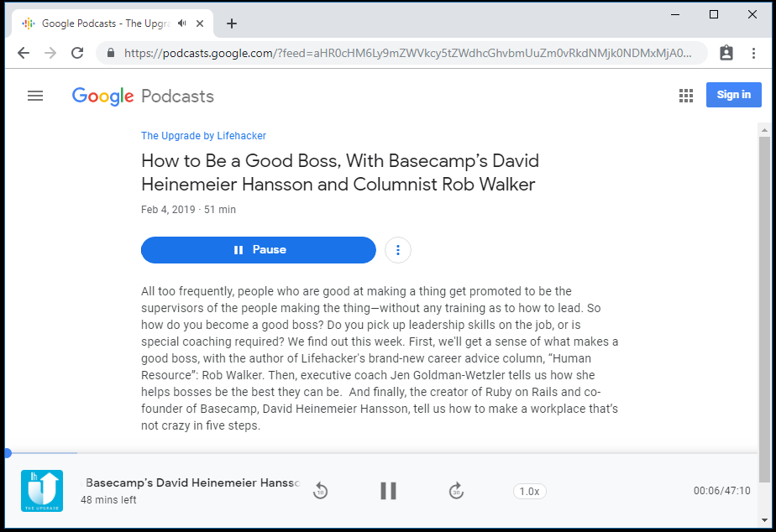Click the page scrollbar down arrow
Screen dimensions: 776x532
click(x=764, y=520)
